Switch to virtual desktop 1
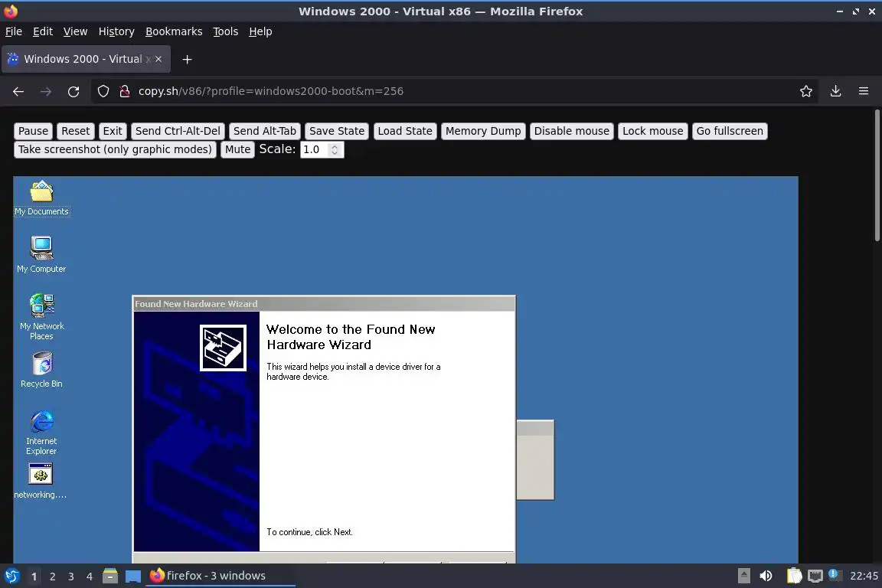The image size is (882, 588). tap(34, 577)
